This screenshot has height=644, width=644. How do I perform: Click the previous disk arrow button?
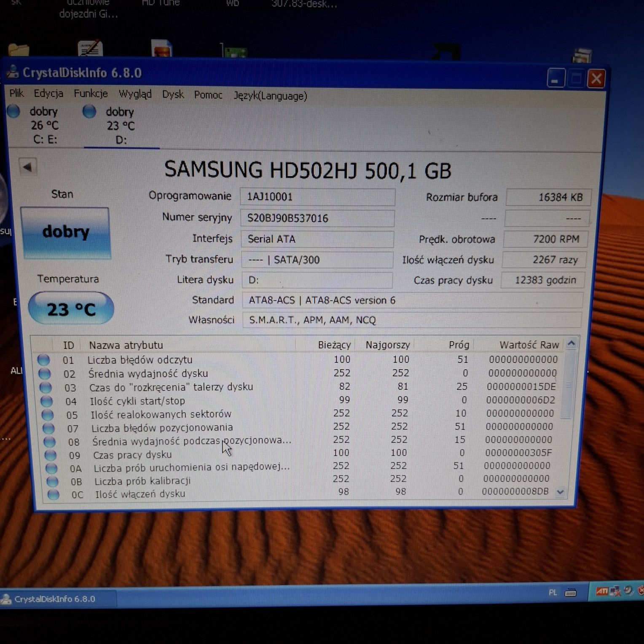click(28, 167)
